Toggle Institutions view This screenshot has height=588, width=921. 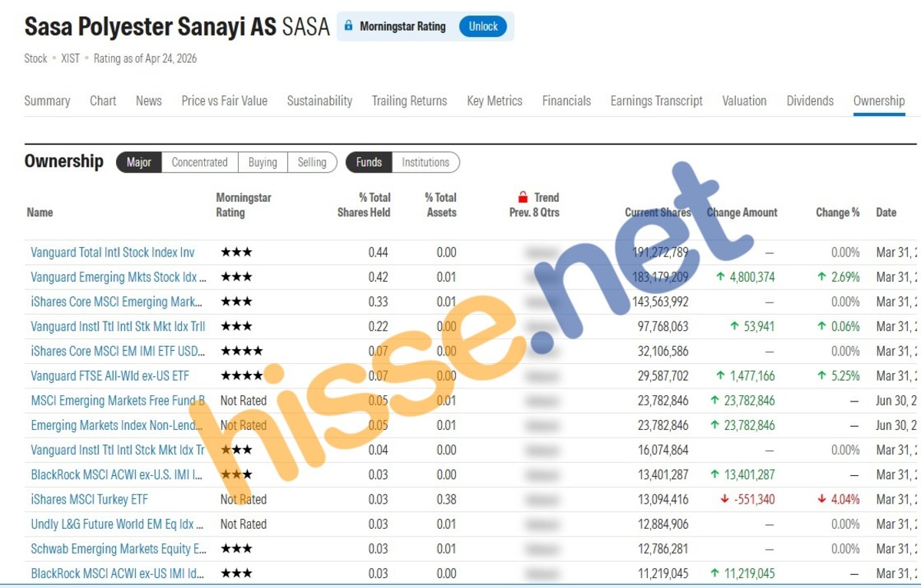pyautogui.click(x=425, y=162)
